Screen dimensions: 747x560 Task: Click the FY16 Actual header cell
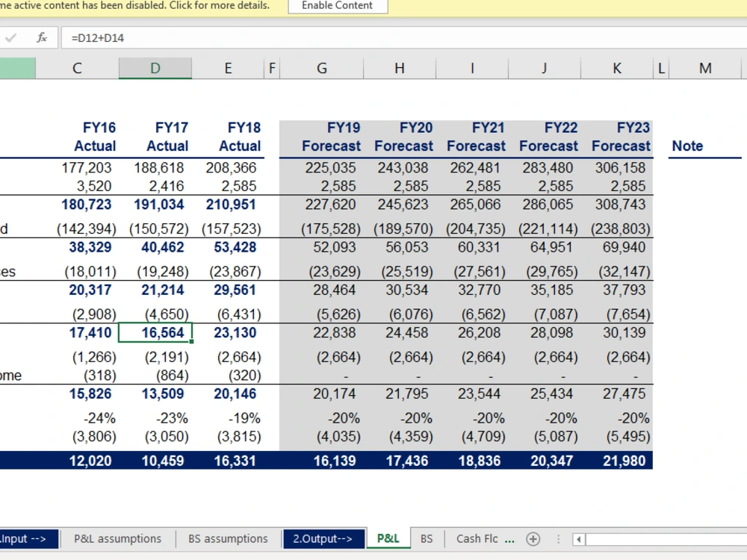[x=95, y=137]
